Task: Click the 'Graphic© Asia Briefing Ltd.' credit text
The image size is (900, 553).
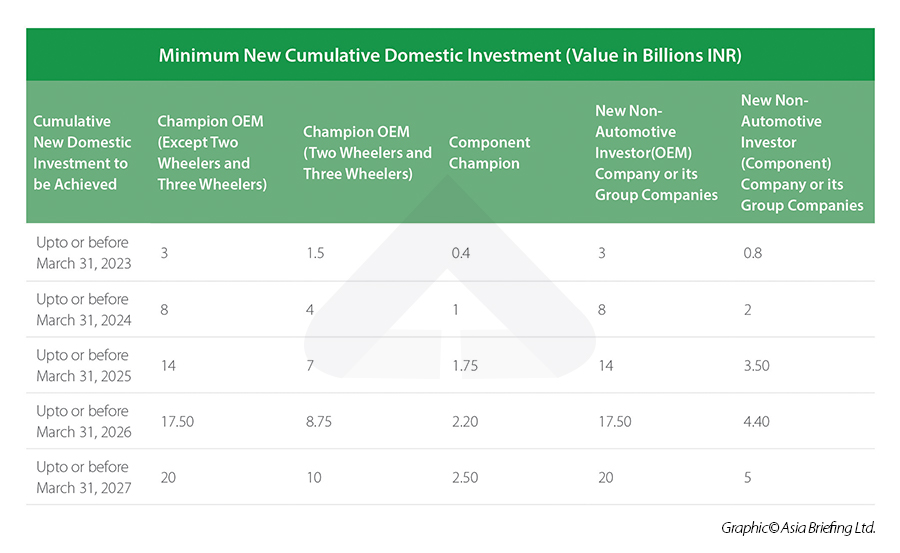Action: 798,528
